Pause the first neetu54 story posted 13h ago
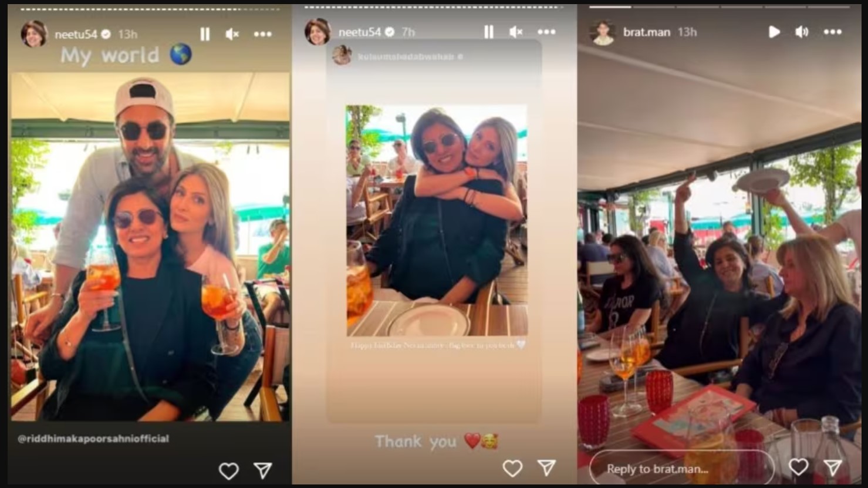Viewport: 868px width, 488px height. point(205,34)
